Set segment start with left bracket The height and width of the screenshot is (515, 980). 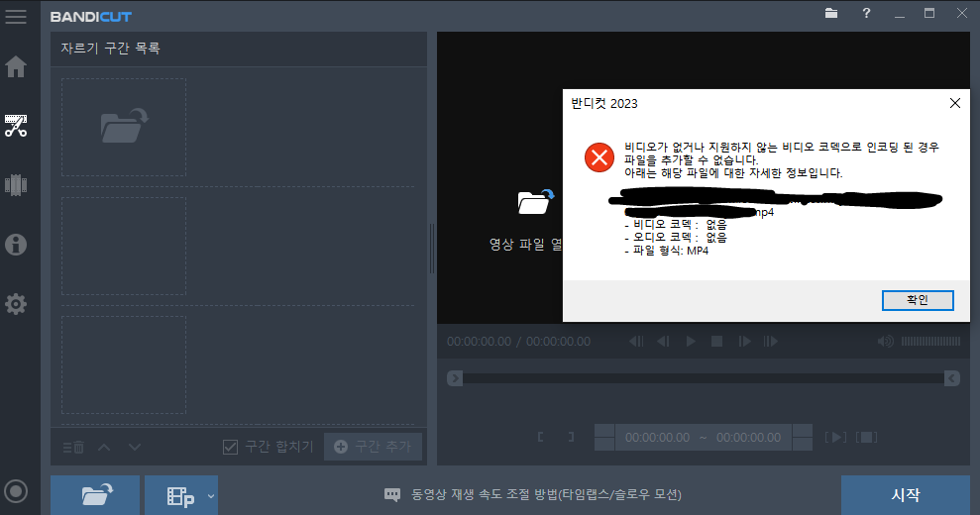click(x=541, y=437)
